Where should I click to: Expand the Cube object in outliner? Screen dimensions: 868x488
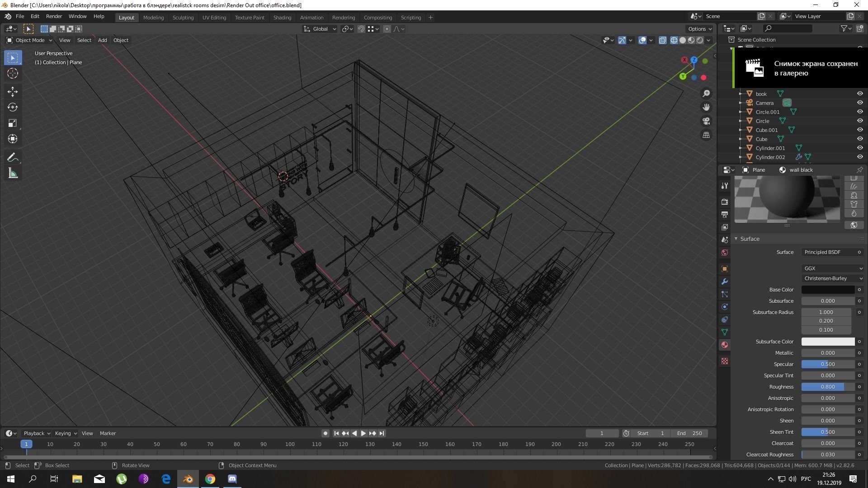741,139
